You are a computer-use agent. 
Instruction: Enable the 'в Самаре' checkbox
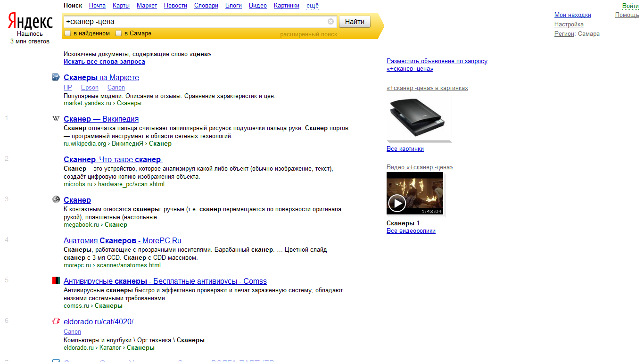pyautogui.click(x=119, y=33)
